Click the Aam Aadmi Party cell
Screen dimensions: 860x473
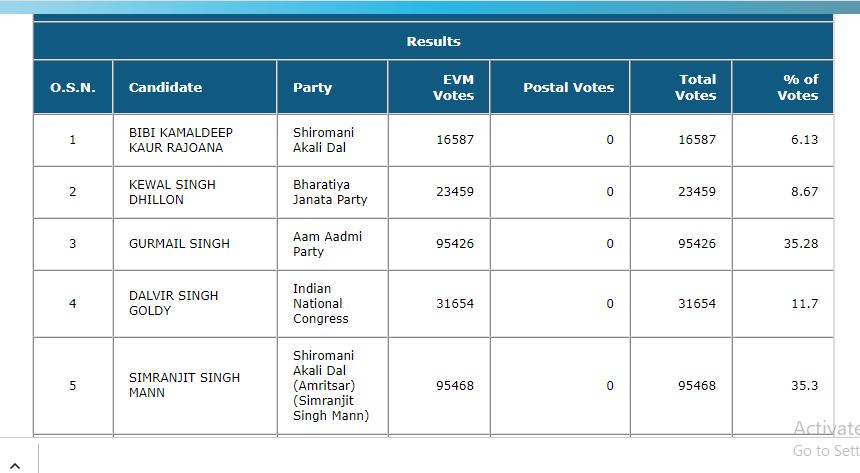[x=314, y=244]
